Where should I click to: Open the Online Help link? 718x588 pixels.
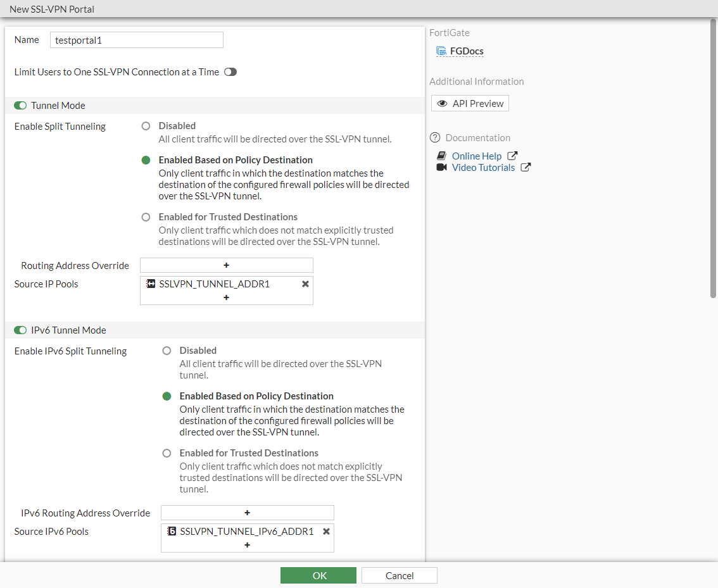click(476, 156)
